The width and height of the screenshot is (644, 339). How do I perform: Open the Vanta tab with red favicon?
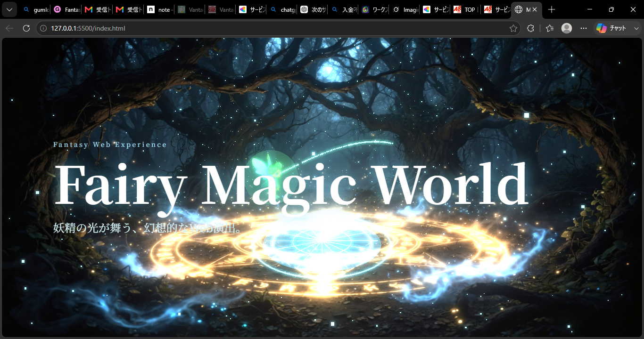pos(221,9)
